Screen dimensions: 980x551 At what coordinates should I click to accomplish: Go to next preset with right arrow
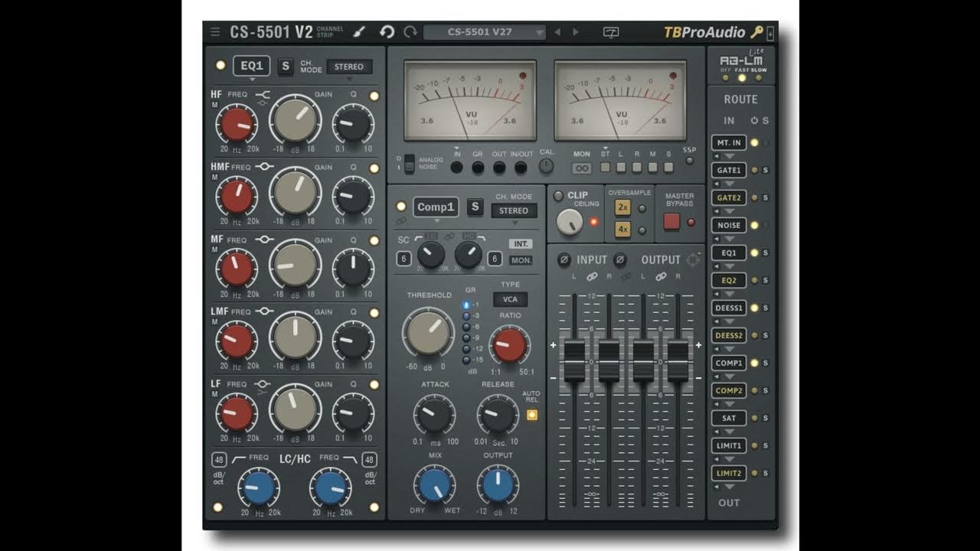coord(576,32)
